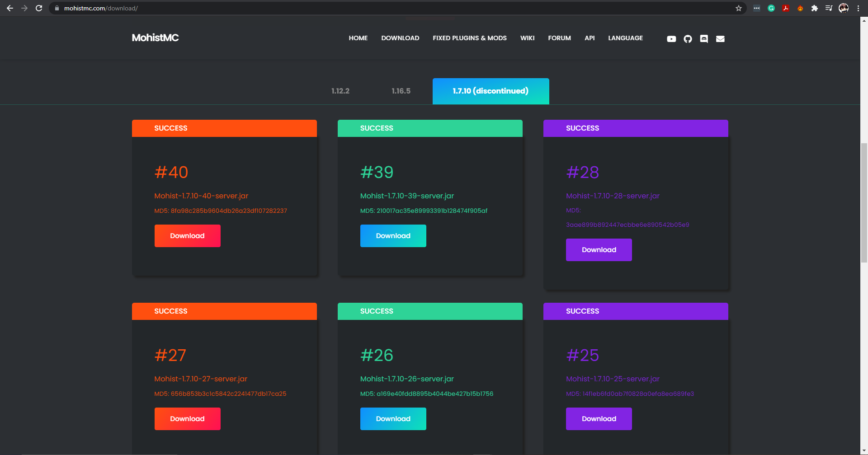
Task: Open the Chrome profile avatar
Action: [844, 8]
